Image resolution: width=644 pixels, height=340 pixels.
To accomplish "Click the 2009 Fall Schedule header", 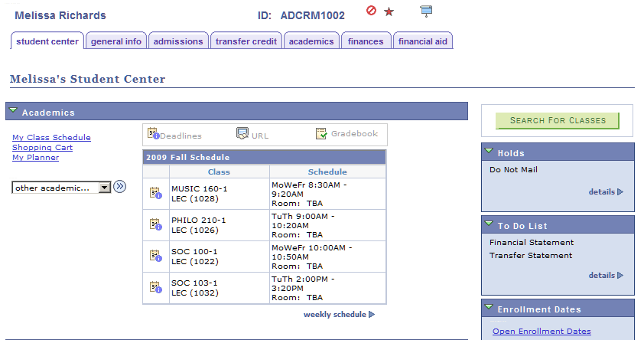I will point(265,157).
